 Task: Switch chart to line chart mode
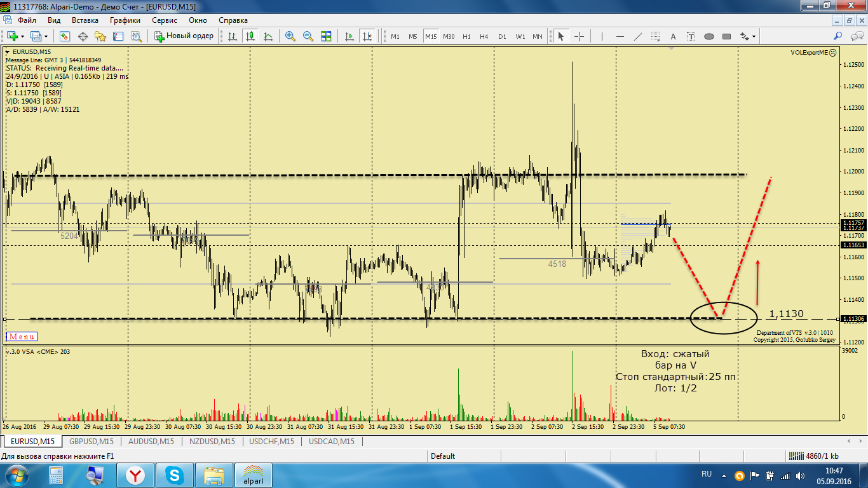[268, 36]
